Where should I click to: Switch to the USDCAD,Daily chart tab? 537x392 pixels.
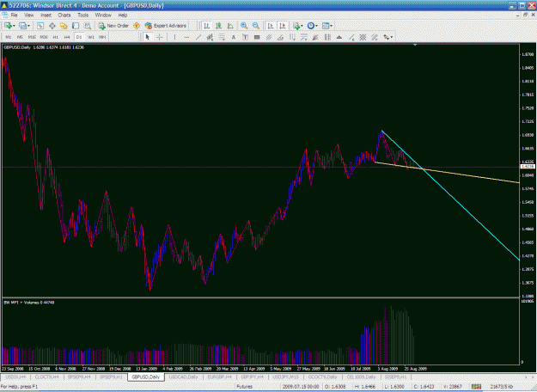click(183, 377)
